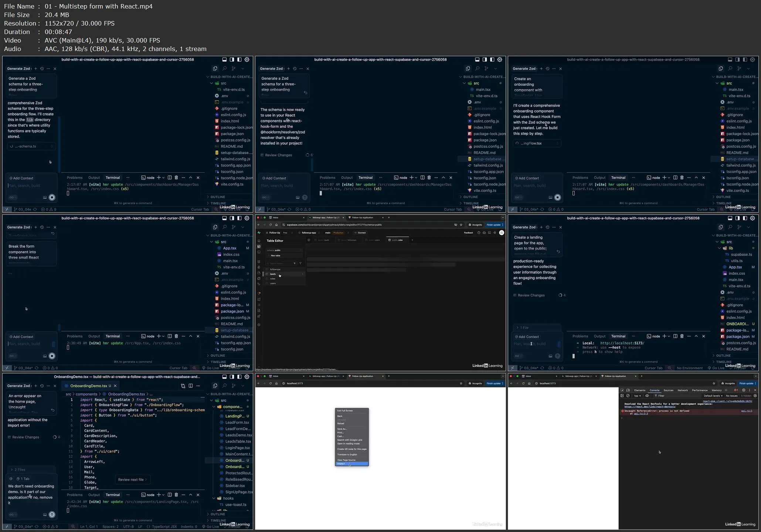The width and height of the screenshot is (761, 532).
Task: Toggle the console sidebar panel icon
Action: (622, 396)
